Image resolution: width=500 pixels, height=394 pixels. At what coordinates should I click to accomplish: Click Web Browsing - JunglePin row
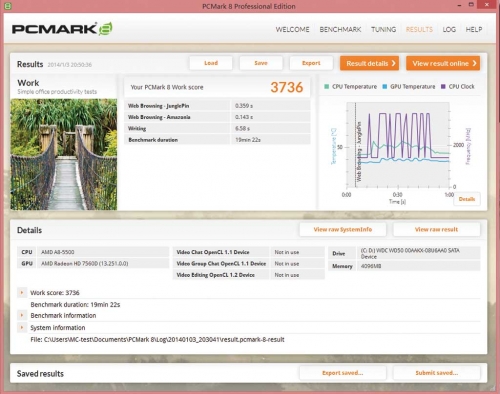[x=217, y=106]
